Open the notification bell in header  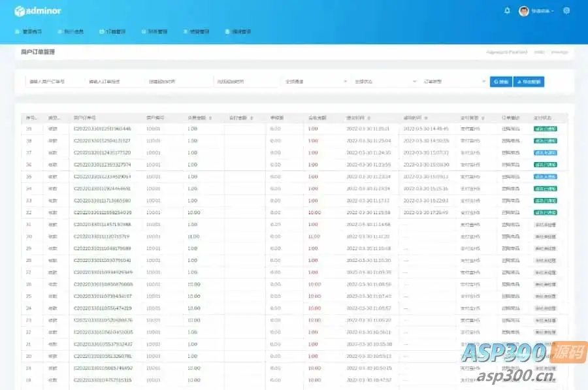pyautogui.click(x=507, y=11)
